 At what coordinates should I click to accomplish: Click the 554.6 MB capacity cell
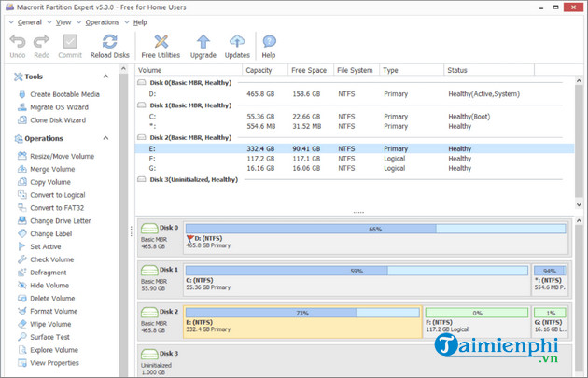261,126
